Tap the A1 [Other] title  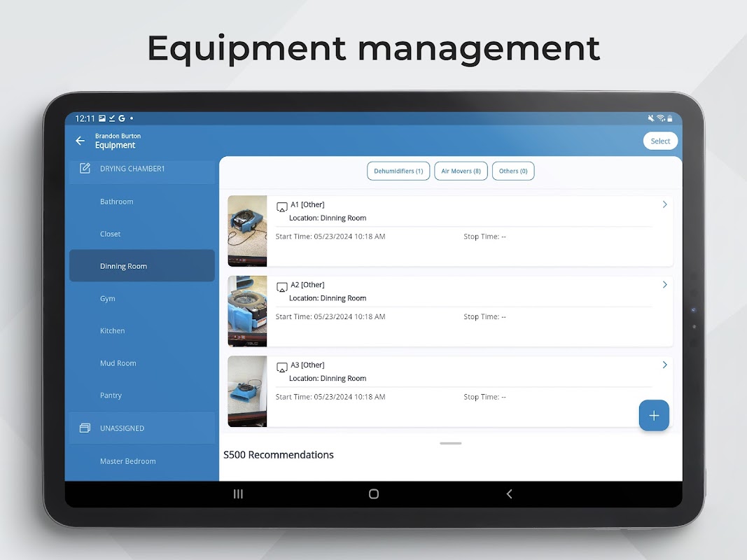[x=307, y=204]
